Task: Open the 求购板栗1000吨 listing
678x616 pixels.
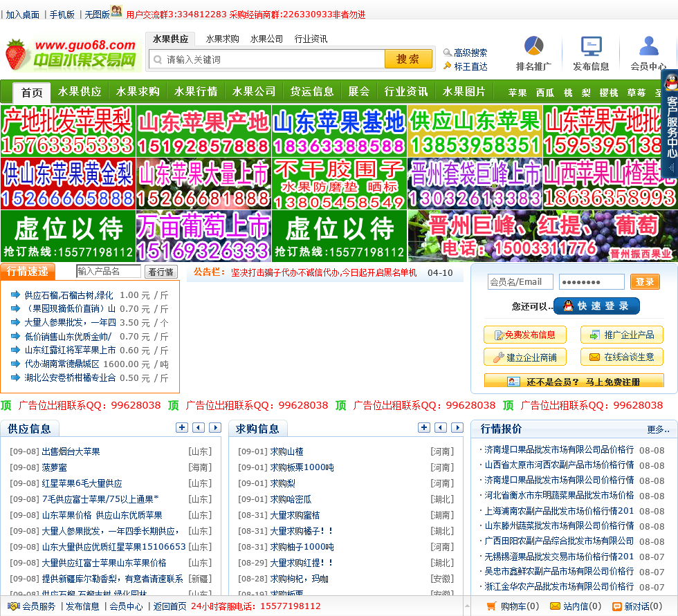Action: [x=302, y=467]
